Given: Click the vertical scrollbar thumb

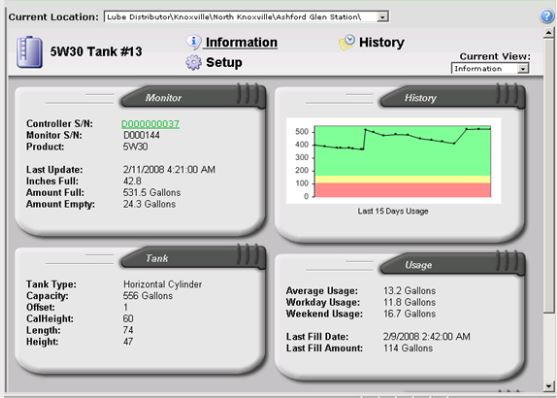Looking at the screenshot, I should [x=548, y=176].
